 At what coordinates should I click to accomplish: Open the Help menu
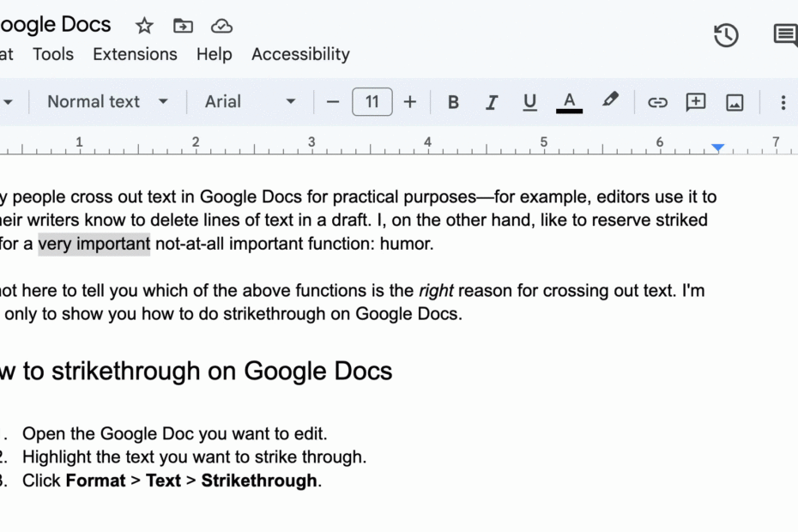pyautogui.click(x=215, y=54)
